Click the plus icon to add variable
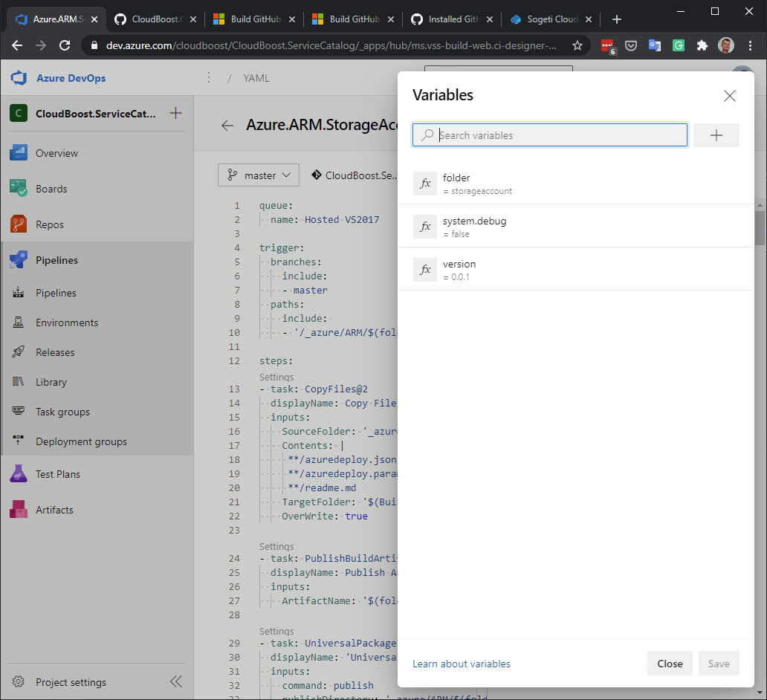This screenshot has height=700, width=767. coord(716,135)
